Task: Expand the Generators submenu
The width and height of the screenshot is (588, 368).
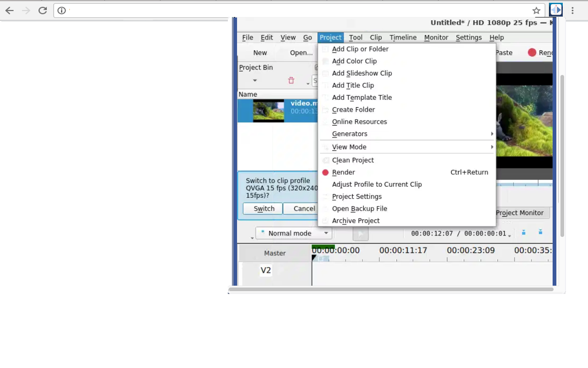Action: (407, 134)
